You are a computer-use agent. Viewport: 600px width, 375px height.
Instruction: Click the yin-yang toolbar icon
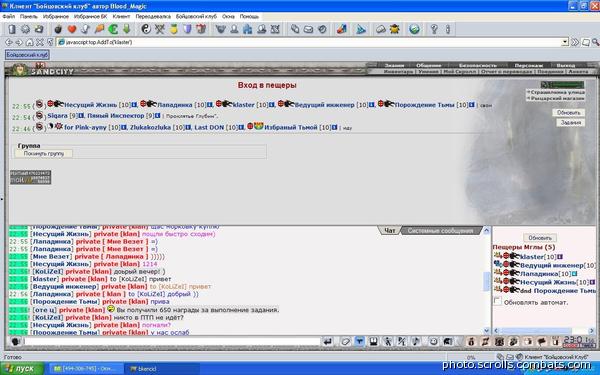pyautogui.click(x=146, y=29)
